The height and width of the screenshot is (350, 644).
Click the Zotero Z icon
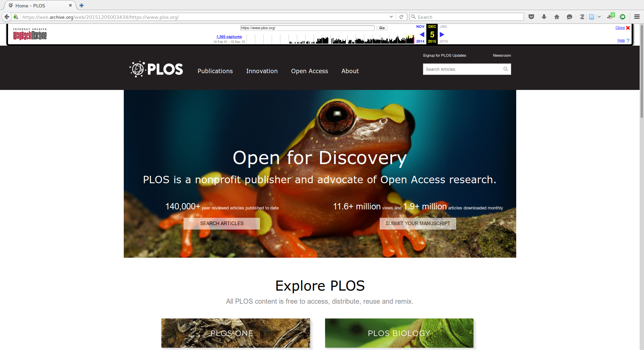tap(582, 17)
